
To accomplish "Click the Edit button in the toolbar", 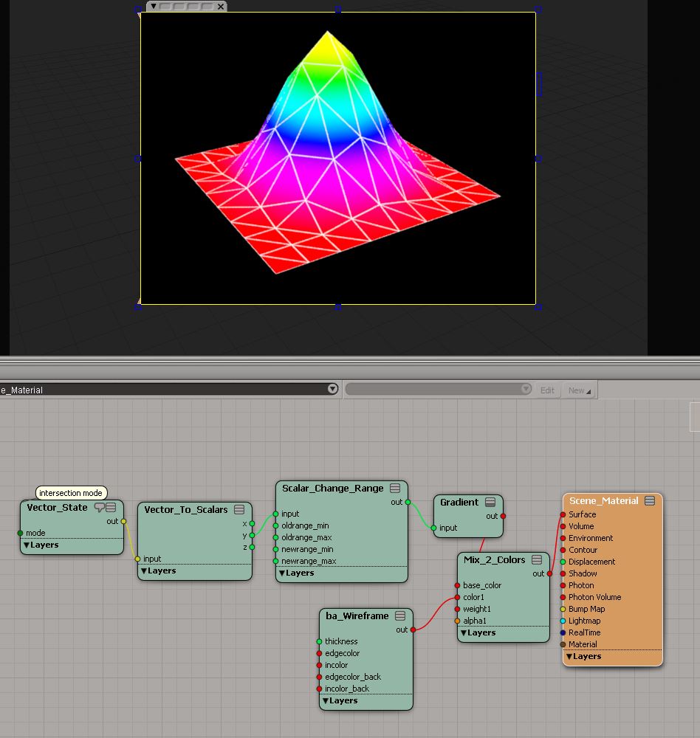I will click(547, 390).
